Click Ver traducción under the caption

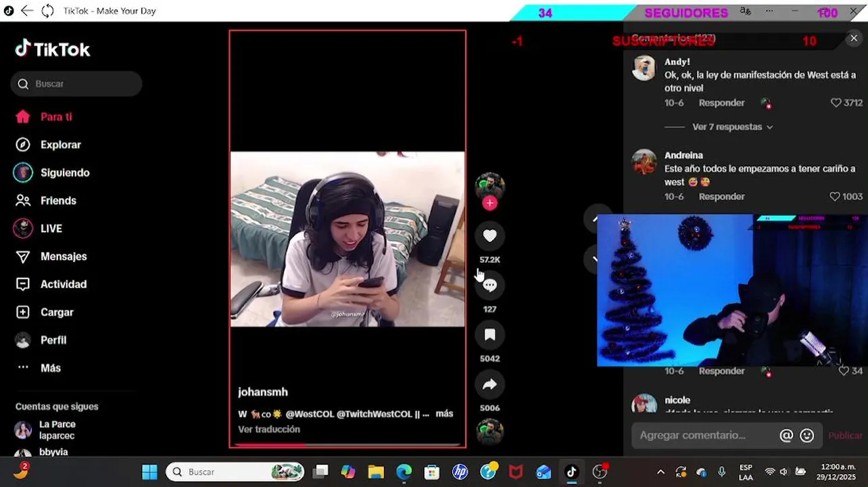(x=268, y=429)
